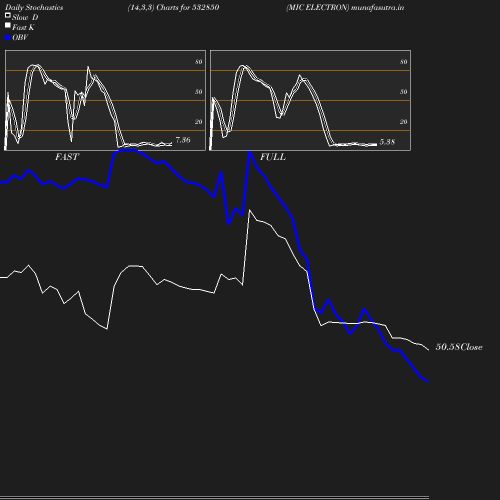Click the Fast K legend swatch
Viewport: 500px width, 500px height.
(x=8, y=25)
